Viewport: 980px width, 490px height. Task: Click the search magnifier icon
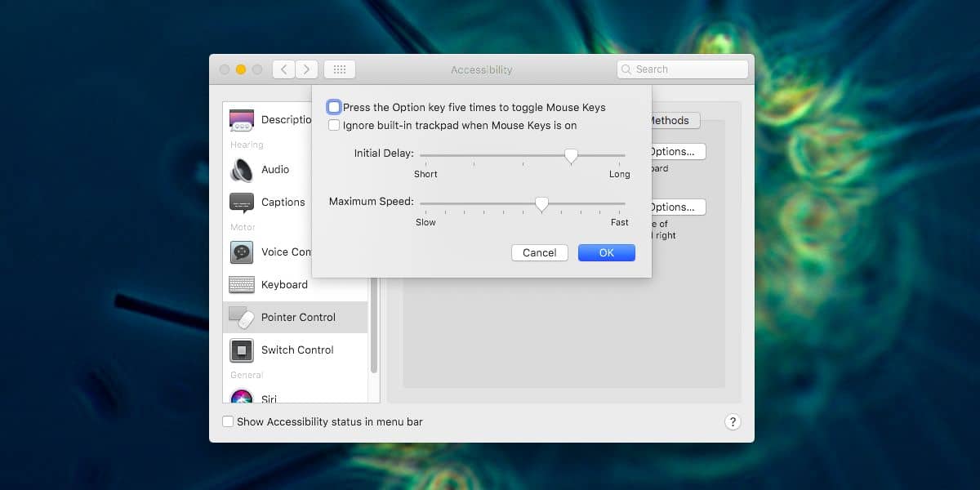tap(626, 69)
